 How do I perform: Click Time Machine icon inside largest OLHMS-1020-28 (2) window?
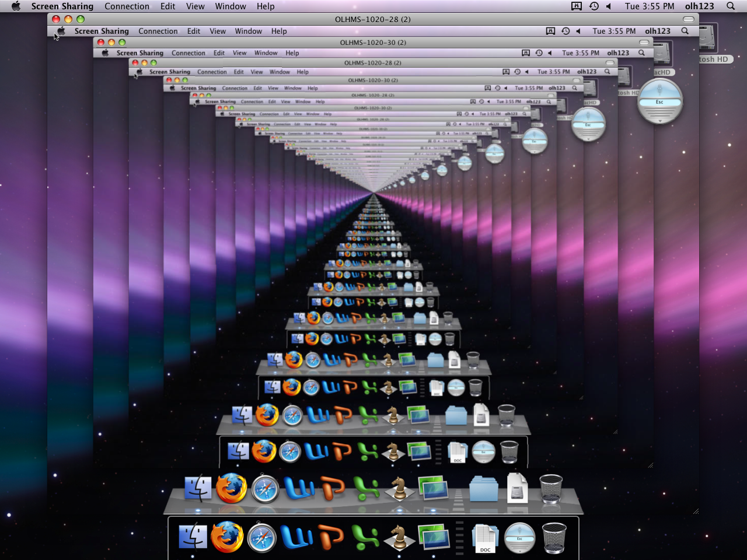point(566,31)
